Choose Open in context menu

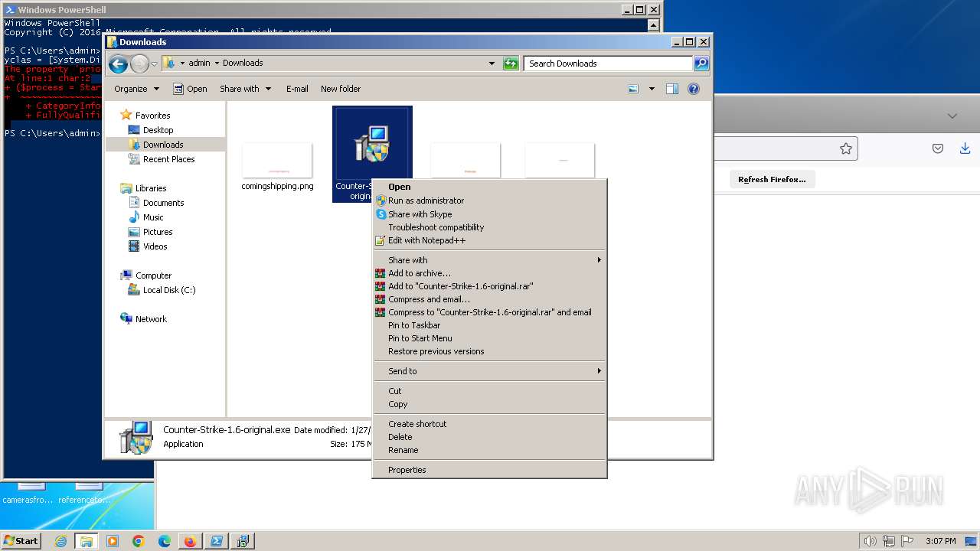(489, 187)
